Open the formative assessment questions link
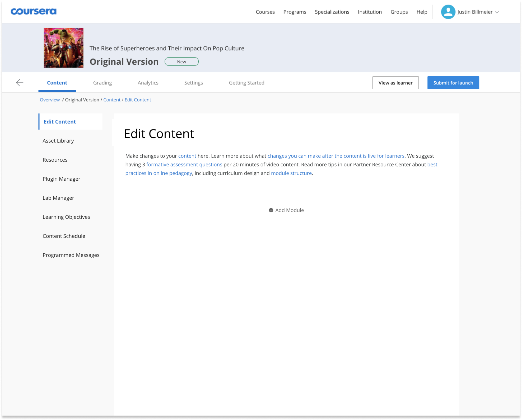This screenshot has height=420, width=522. (184, 165)
